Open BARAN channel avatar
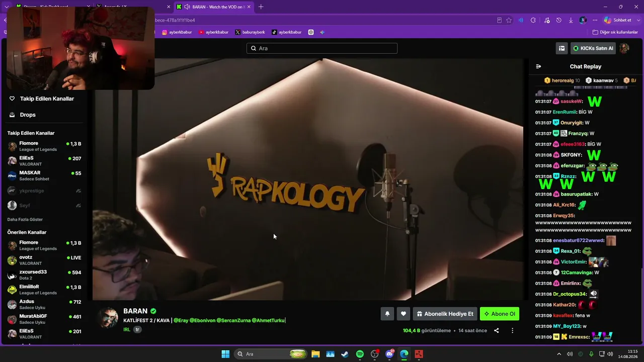 108,318
